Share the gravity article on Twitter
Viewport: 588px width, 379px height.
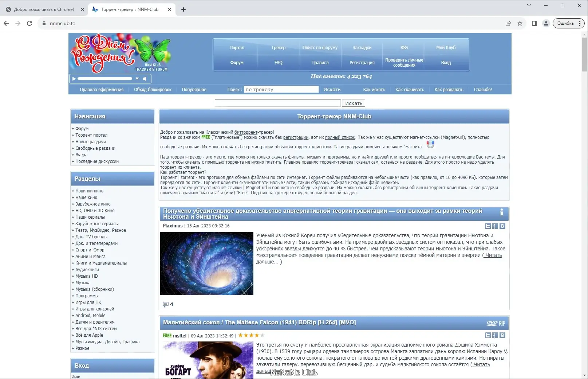[488, 226]
